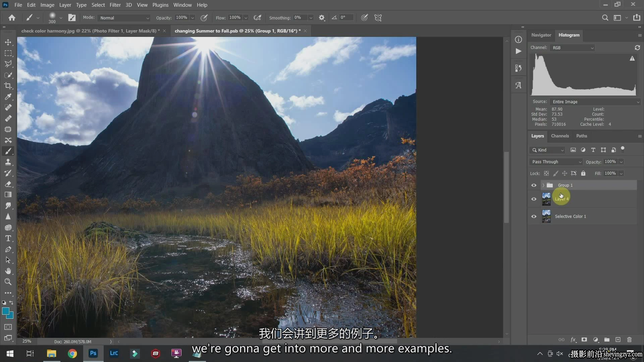Open the brush settings panel icon
This screenshot has height=362, width=644.
point(72,18)
